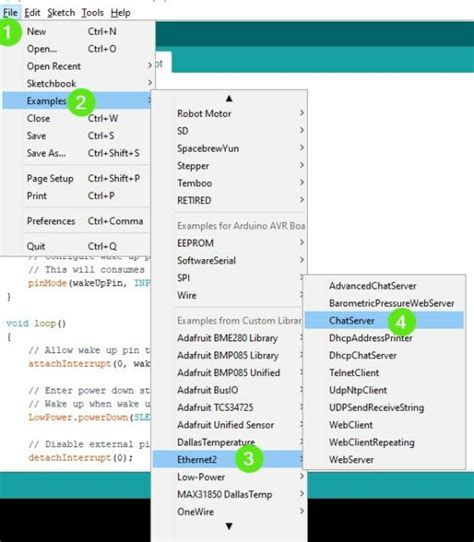Screen dimensions: 474x542
Task: Click the scroll-up arrow in Examples submenu
Action: (x=229, y=99)
